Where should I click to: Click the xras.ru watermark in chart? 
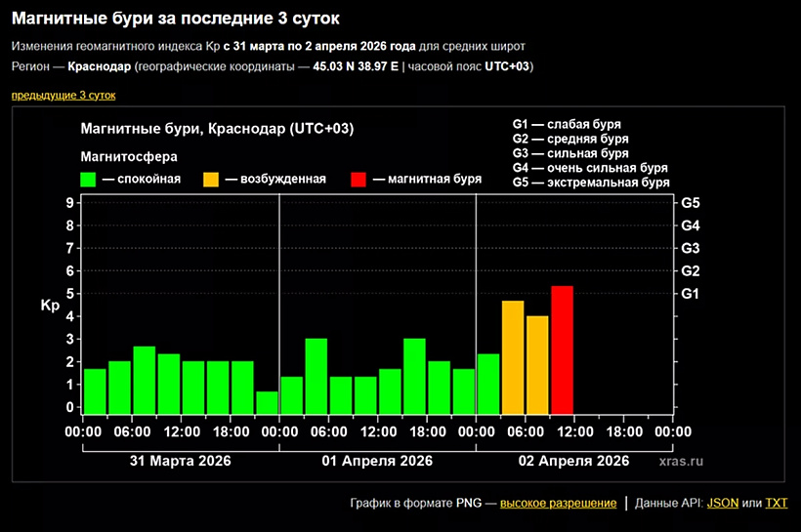coord(681,462)
